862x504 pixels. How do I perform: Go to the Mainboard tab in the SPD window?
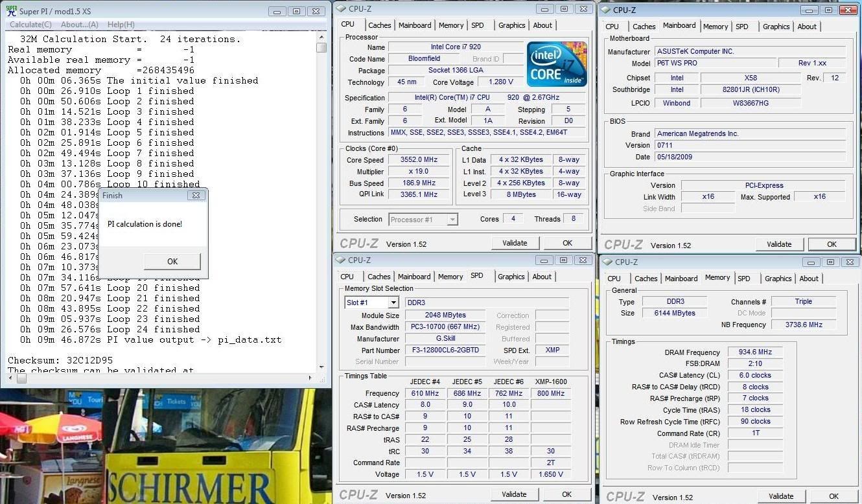[x=414, y=277]
